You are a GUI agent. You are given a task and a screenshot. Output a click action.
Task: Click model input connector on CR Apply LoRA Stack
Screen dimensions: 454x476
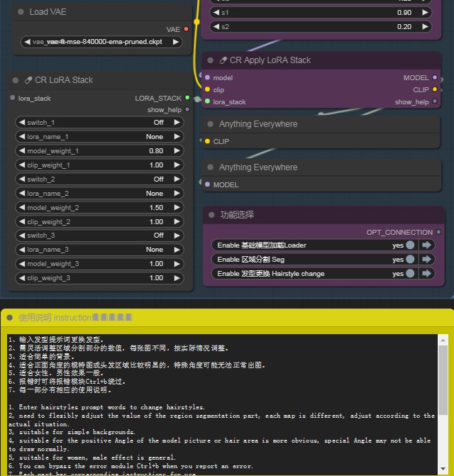pyautogui.click(x=207, y=77)
